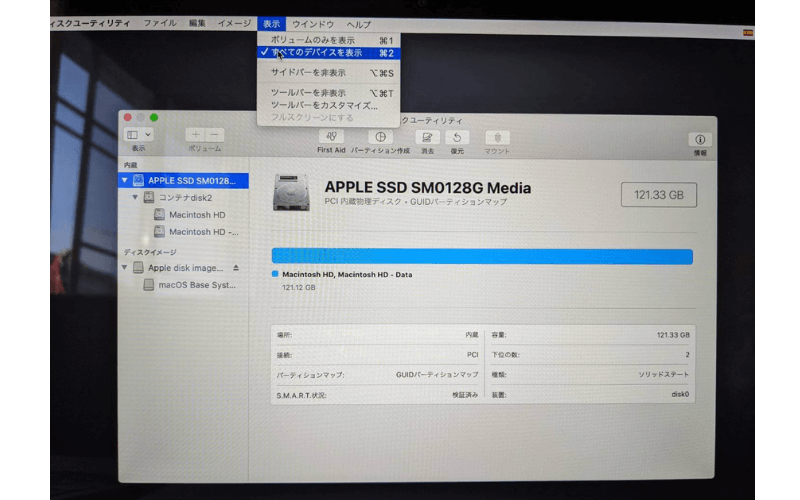
Task: Open the ヘルプ menu
Action: pos(359,24)
